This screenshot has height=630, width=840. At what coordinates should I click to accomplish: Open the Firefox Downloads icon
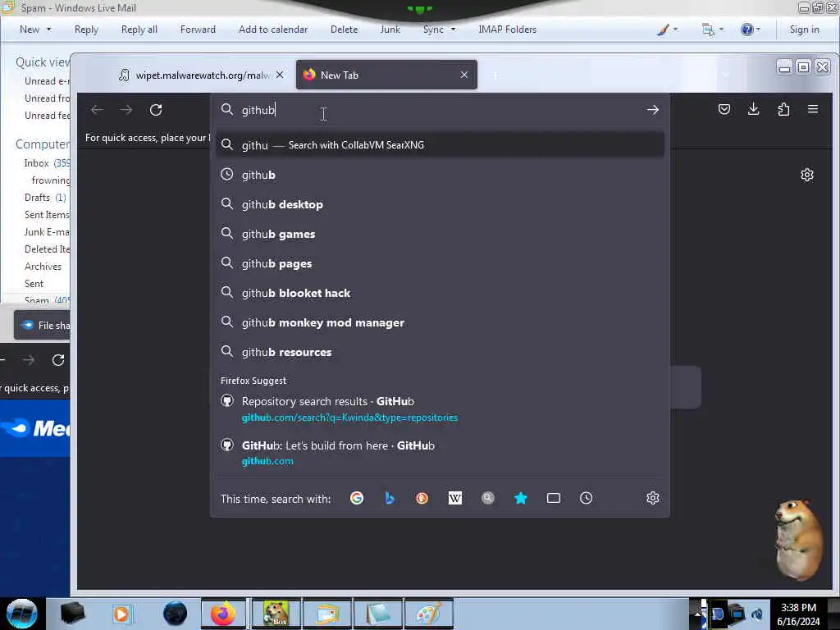[754, 109]
